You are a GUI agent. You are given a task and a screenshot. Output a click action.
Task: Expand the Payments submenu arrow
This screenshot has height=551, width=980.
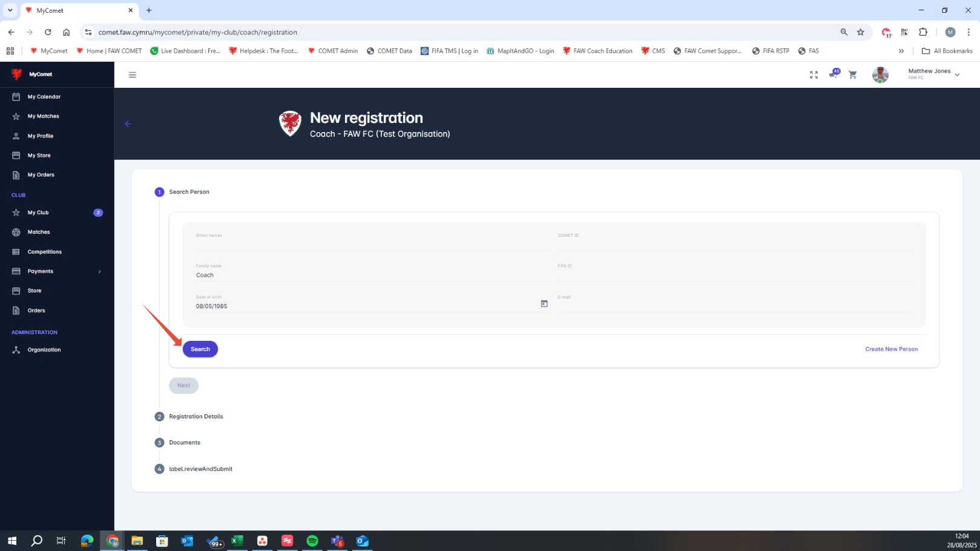pos(100,271)
